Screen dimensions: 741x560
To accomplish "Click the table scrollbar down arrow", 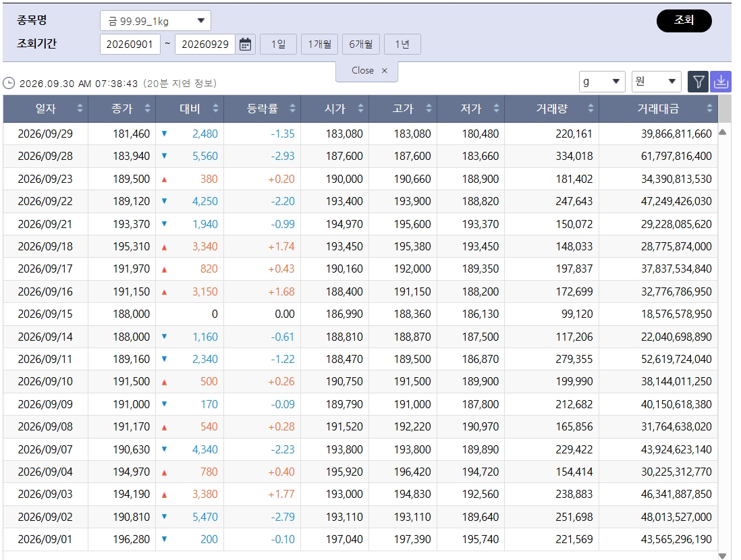I will 722,556.
